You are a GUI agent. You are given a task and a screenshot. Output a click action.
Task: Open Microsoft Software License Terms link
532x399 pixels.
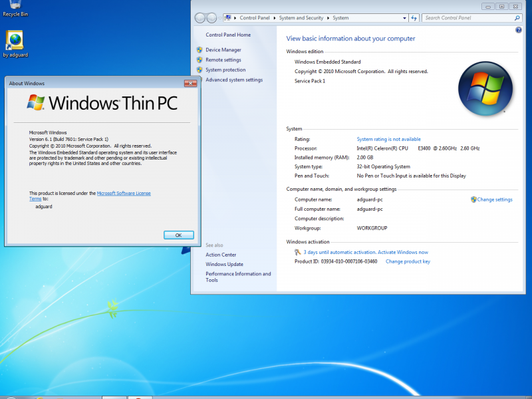pyautogui.click(x=124, y=193)
